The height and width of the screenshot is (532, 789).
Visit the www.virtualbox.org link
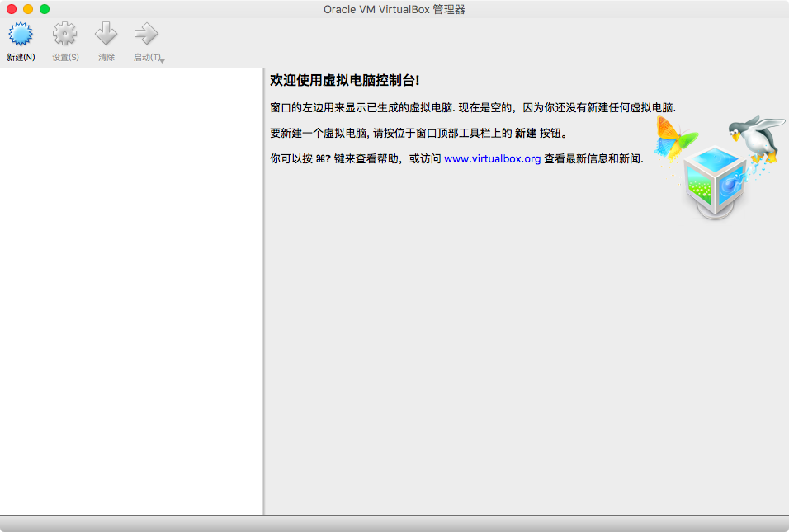tap(491, 158)
